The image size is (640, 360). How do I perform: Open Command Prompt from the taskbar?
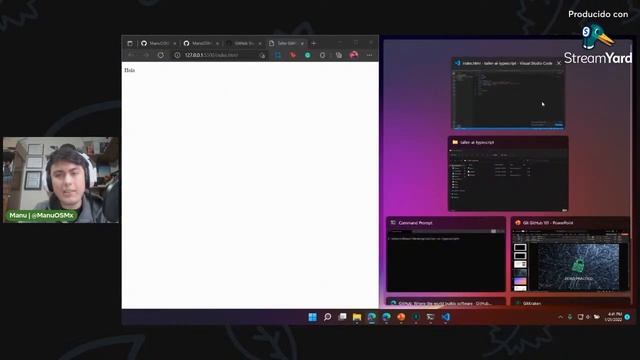(430, 317)
